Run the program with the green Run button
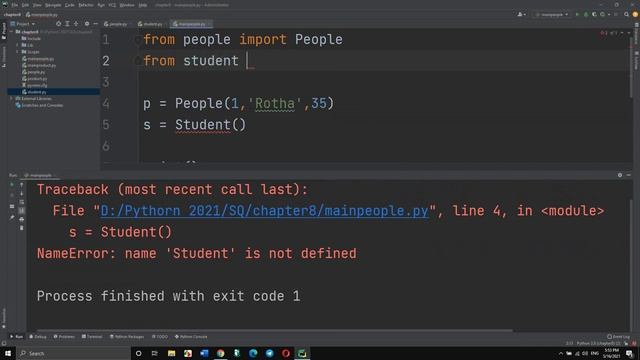 click(577, 14)
